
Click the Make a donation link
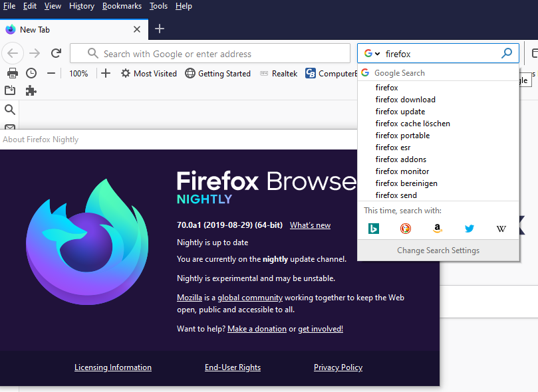tap(257, 328)
